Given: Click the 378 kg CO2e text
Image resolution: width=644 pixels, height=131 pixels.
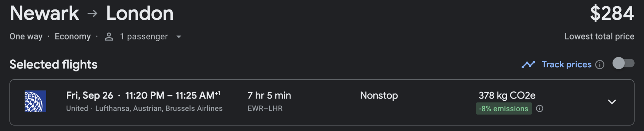Looking at the screenshot, I should click(507, 95).
